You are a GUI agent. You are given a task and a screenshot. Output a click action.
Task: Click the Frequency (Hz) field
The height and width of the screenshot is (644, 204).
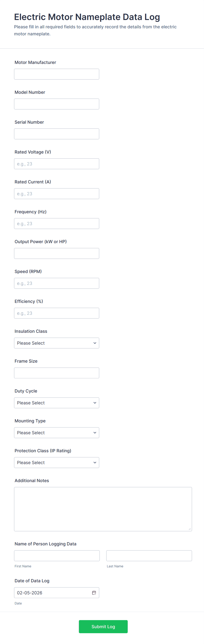pos(56,224)
